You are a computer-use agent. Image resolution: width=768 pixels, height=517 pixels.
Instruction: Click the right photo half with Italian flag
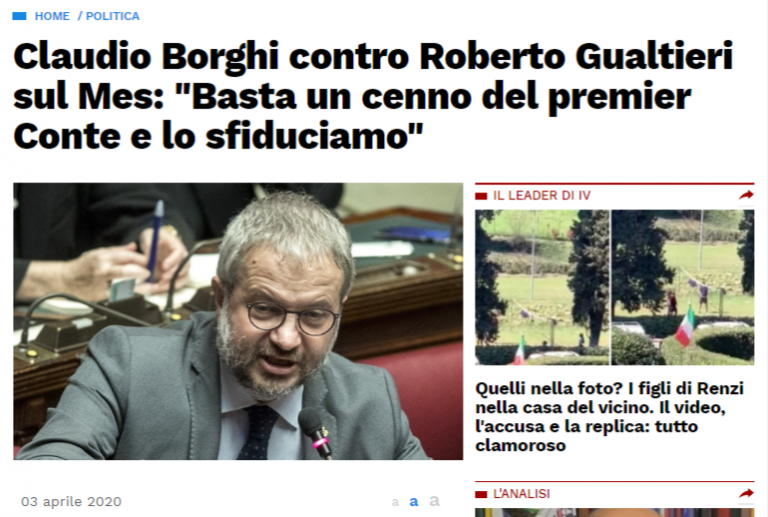(x=683, y=287)
